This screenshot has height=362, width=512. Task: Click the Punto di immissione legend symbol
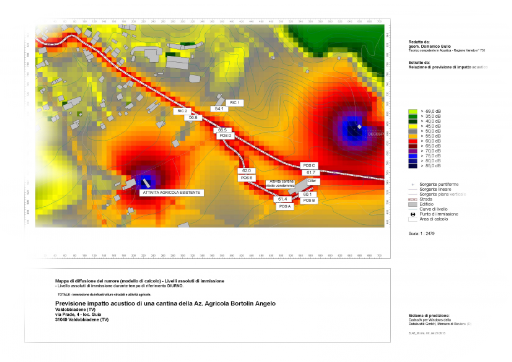coord(413,214)
